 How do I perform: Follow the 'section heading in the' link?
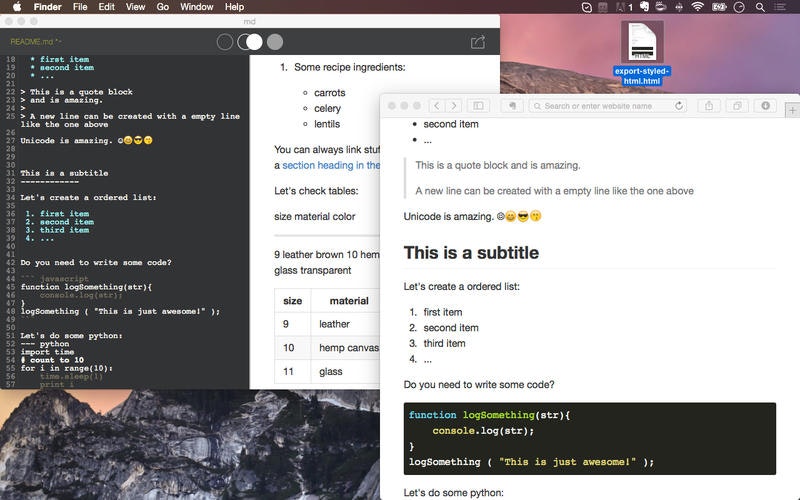point(331,165)
